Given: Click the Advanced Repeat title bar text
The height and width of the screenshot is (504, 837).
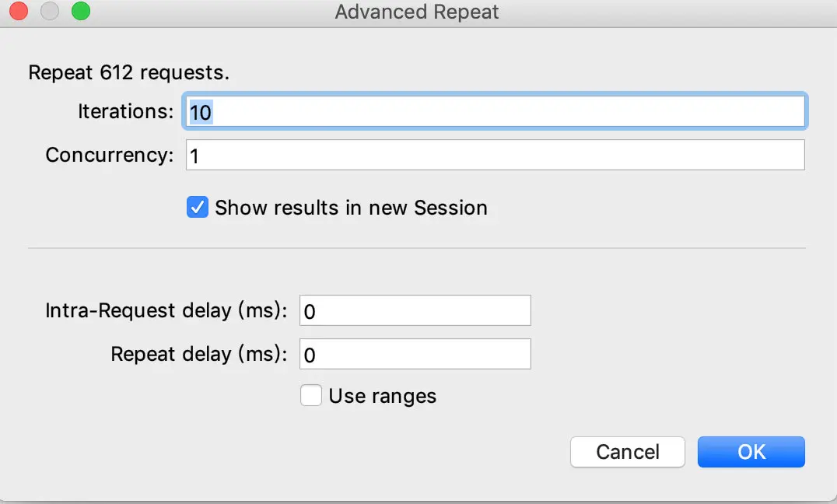Looking at the screenshot, I should pyautogui.click(x=417, y=12).
